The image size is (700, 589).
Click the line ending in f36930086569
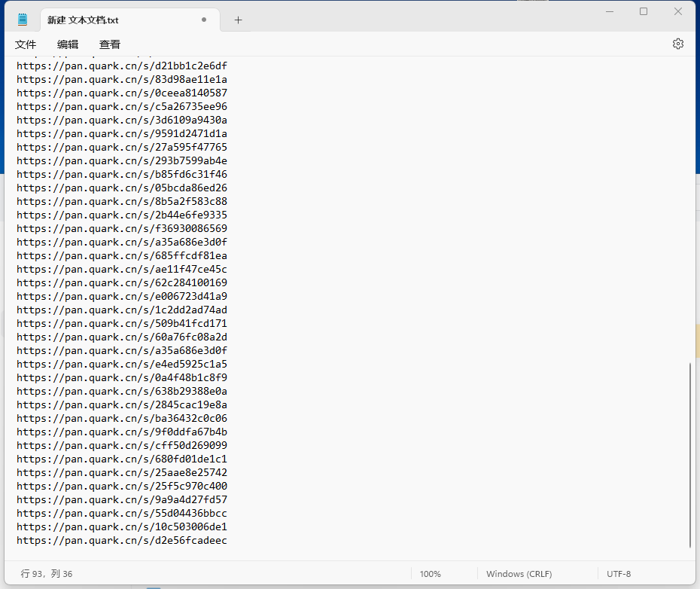(122, 229)
